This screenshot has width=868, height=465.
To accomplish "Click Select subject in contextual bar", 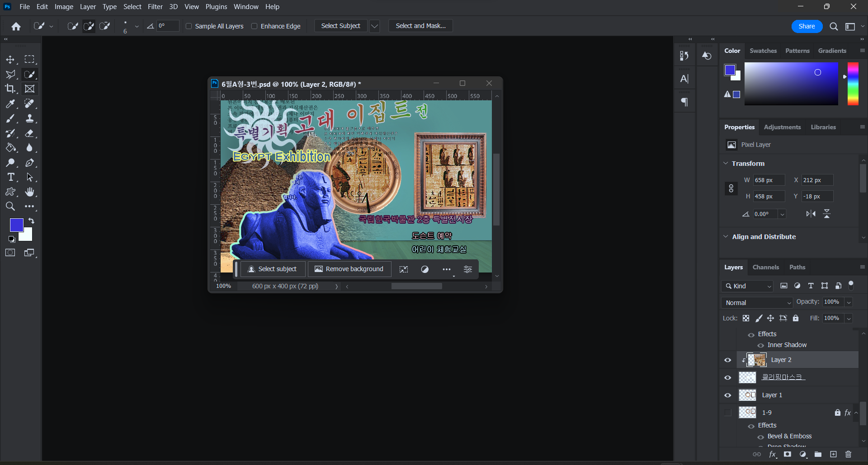I will pos(273,269).
